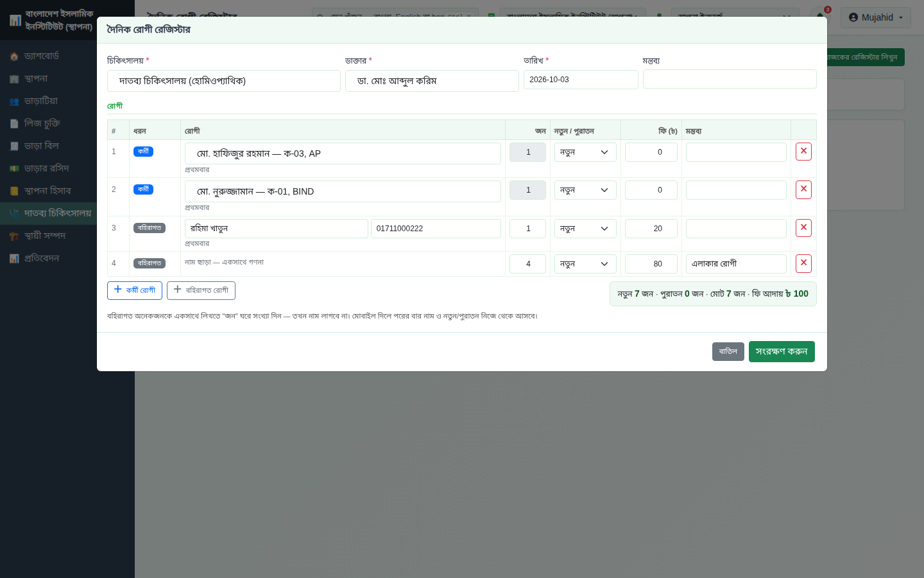The image size is (924, 578).
Task: Click the কর্মী badge in মো. নুরুজ্জামান row
Action: coord(143,189)
